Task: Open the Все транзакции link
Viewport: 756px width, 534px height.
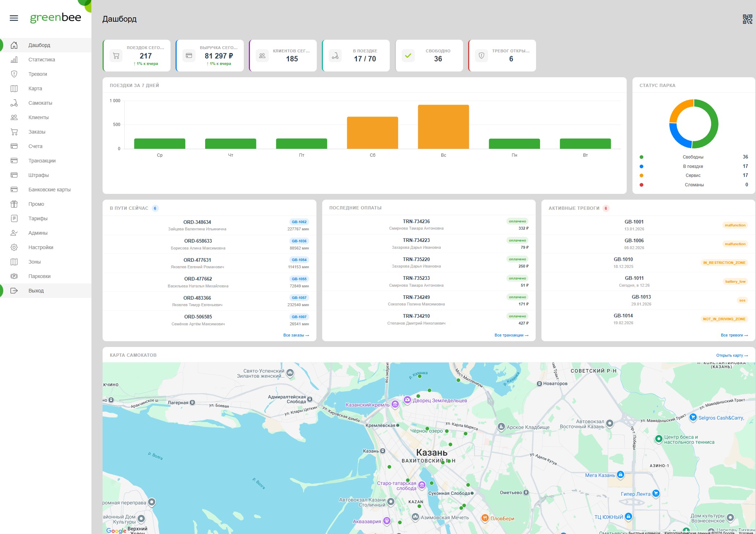Action: coord(511,335)
